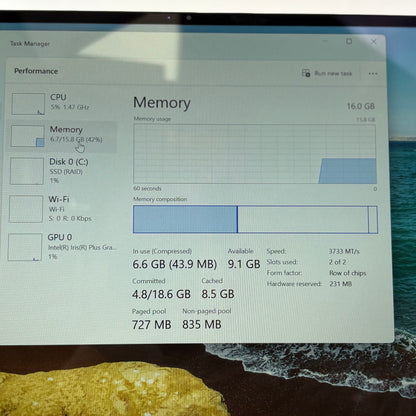The height and width of the screenshot is (416, 416).
Task: Click the Hardware reserved label
Action: (294, 284)
